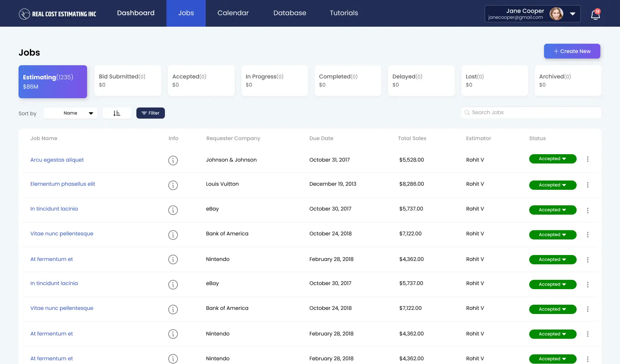Switch to the Completed jobs tab
620x364 pixels.
pos(347,80)
